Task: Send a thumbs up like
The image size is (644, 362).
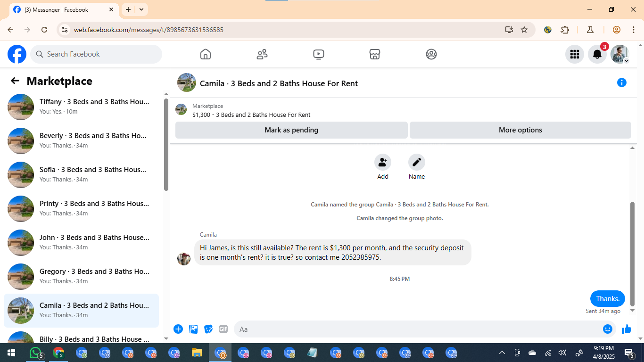Action: pyautogui.click(x=627, y=329)
